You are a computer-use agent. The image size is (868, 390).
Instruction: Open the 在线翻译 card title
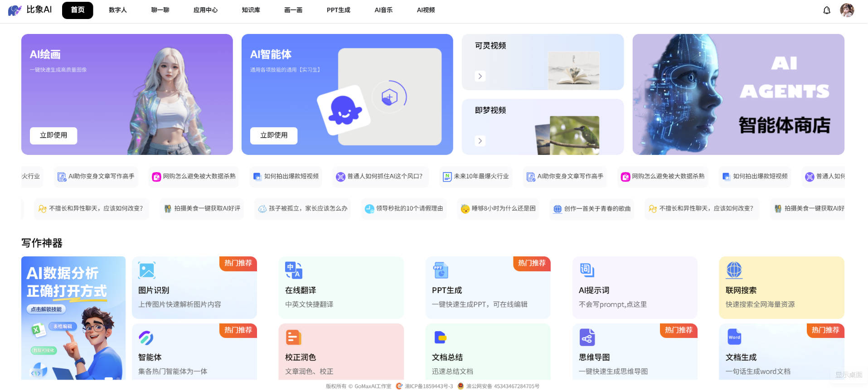tap(301, 290)
